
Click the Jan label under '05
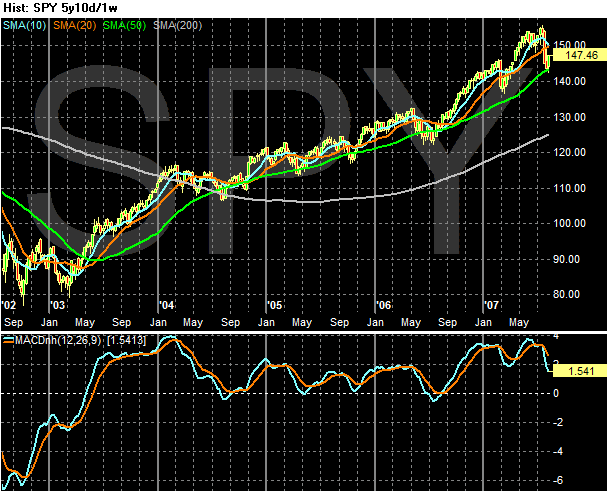(x=266, y=322)
